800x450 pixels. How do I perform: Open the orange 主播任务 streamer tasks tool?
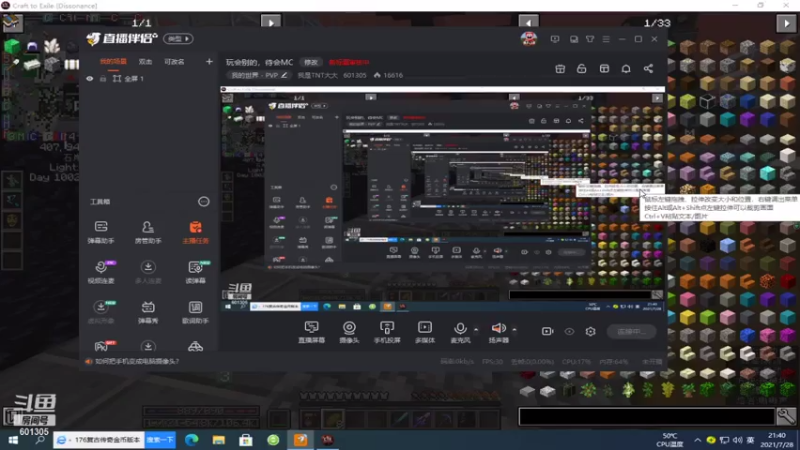[195, 232]
